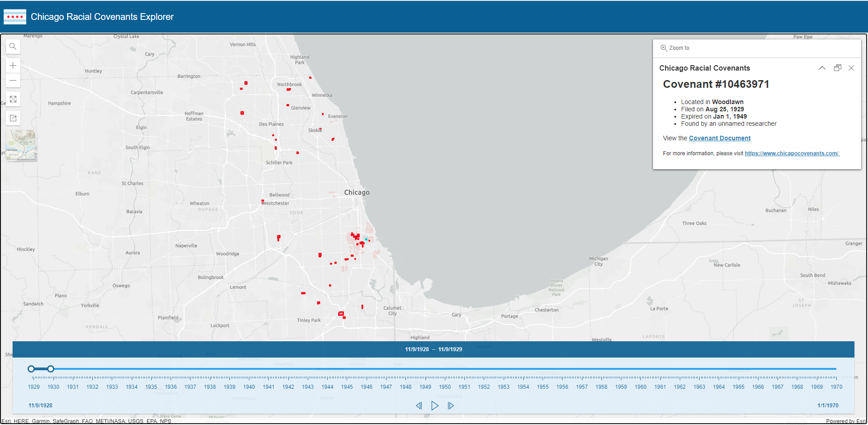Click the 11/9/1928 start date label
This screenshot has height=425, width=868.
click(x=40, y=405)
